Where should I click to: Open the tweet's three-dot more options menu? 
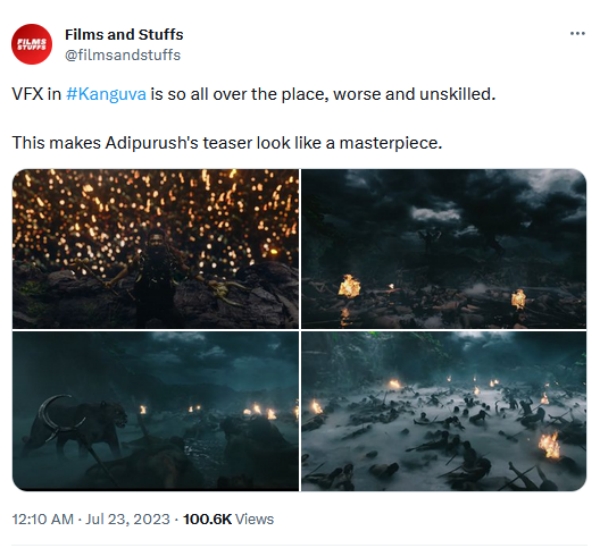[577, 33]
